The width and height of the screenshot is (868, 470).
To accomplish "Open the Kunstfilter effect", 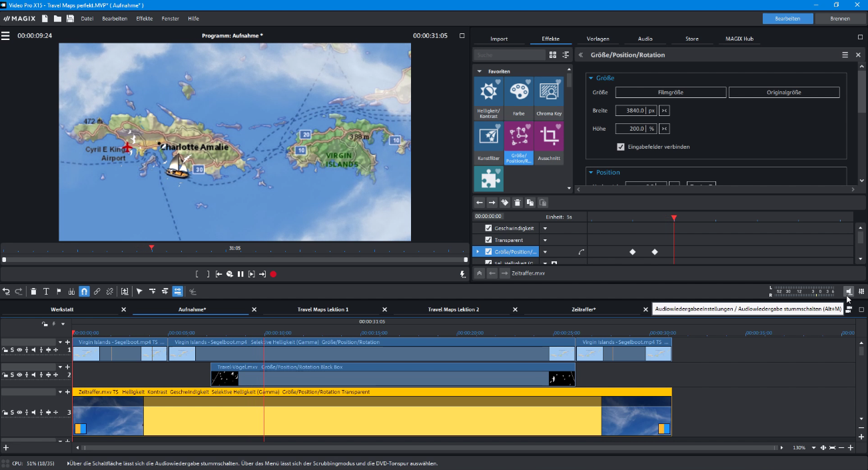I will [x=488, y=137].
